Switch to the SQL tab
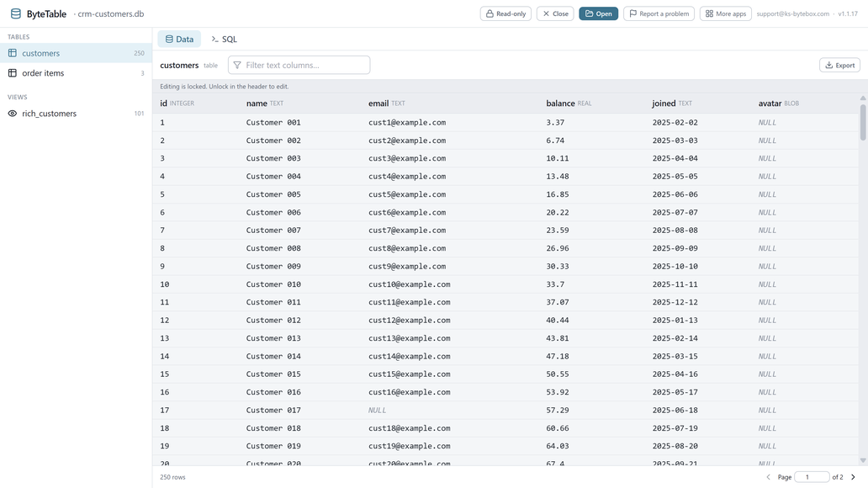 [x=224, y=40]
